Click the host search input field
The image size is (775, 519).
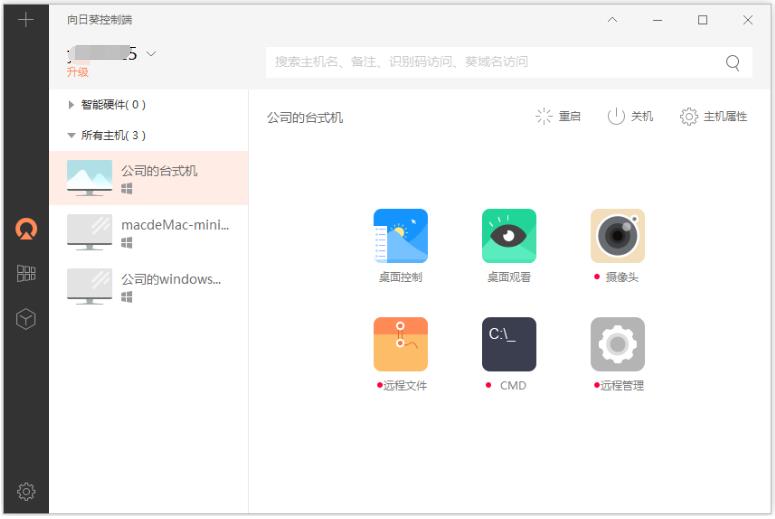(509, 62)
